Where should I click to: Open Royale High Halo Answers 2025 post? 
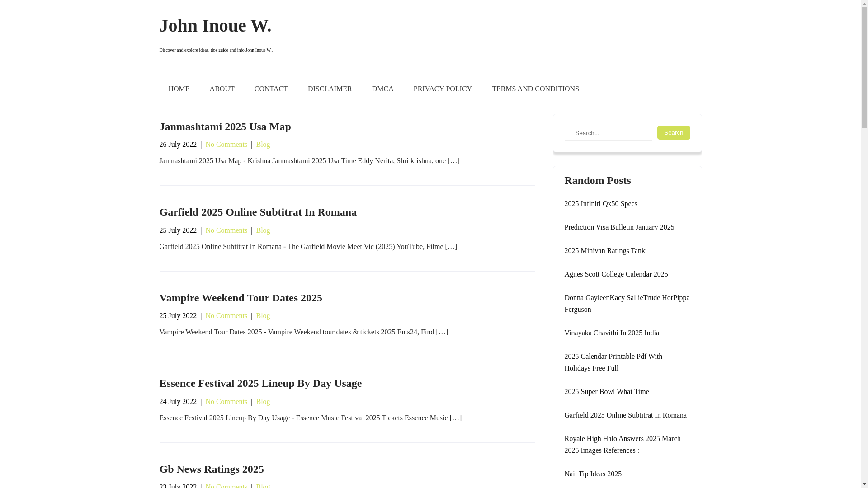[x=622, y=445]
